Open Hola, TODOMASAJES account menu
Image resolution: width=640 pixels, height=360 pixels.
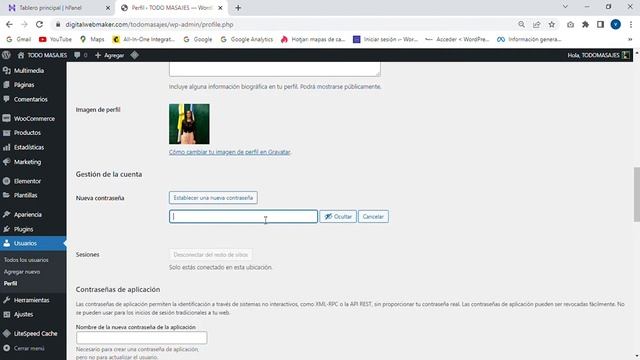click(598, 55)
